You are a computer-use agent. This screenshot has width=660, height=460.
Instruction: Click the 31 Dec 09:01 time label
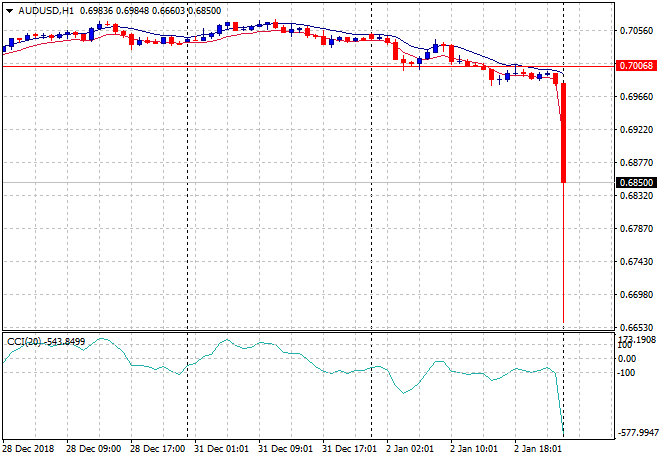click(x=286, y=449)
